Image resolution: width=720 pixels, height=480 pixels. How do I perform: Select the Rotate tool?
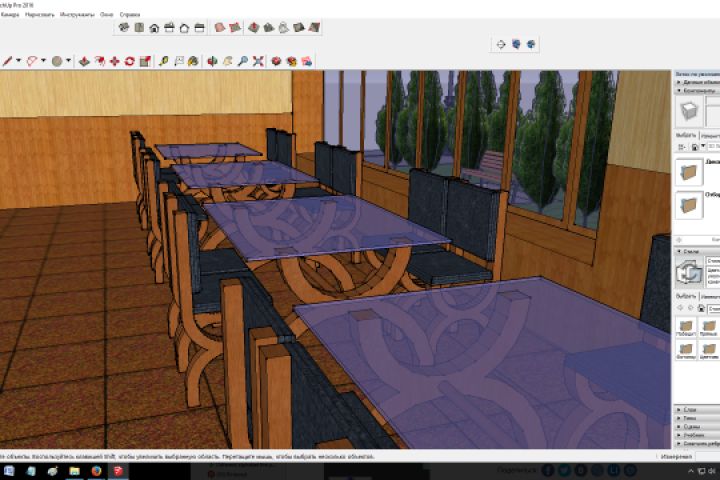point(129,61)
